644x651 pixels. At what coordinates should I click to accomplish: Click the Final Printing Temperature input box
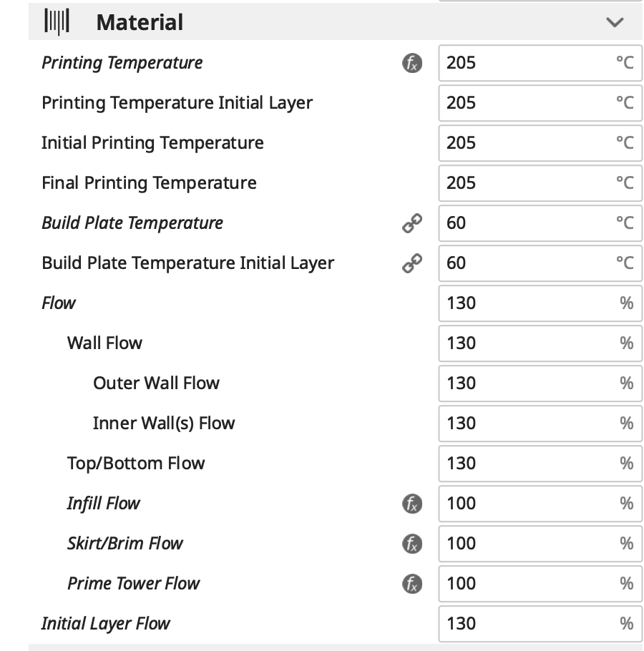click(x=540, y=183)
